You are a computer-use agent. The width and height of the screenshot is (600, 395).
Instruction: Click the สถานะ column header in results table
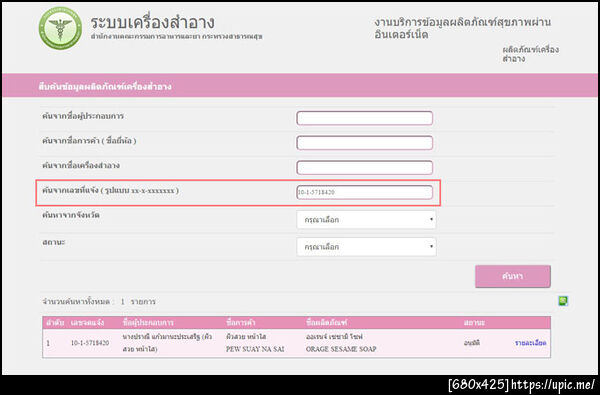[x=474, y=323]
